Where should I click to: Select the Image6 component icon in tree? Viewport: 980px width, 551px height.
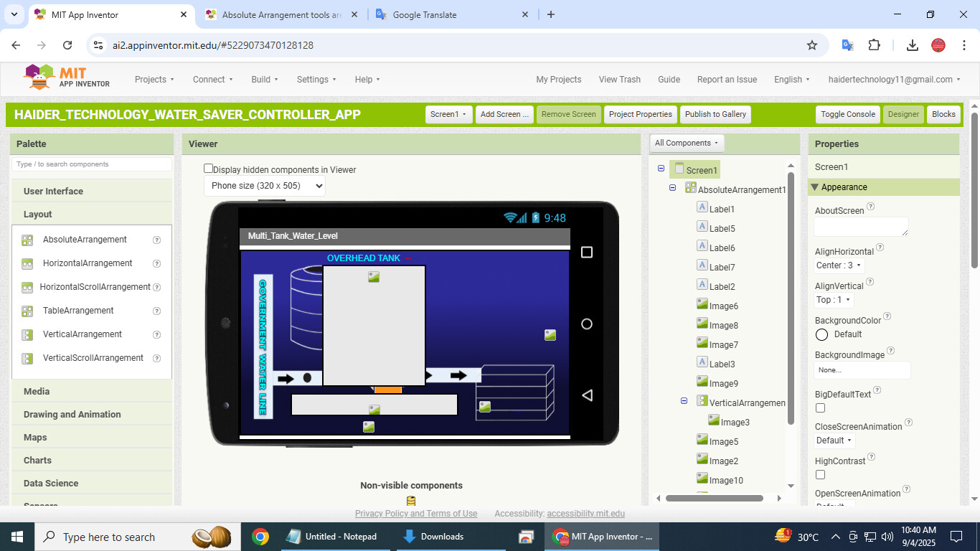(x=702, y=304)
